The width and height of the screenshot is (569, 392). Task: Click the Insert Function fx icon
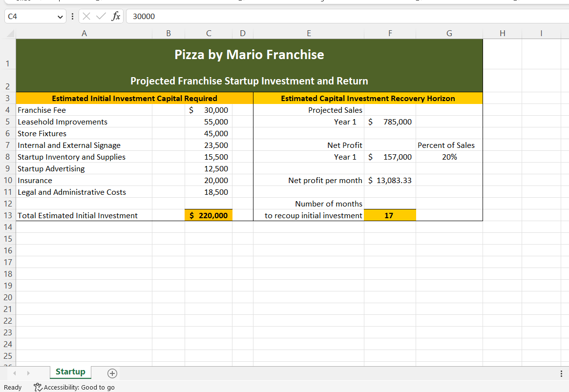[116, 16]
